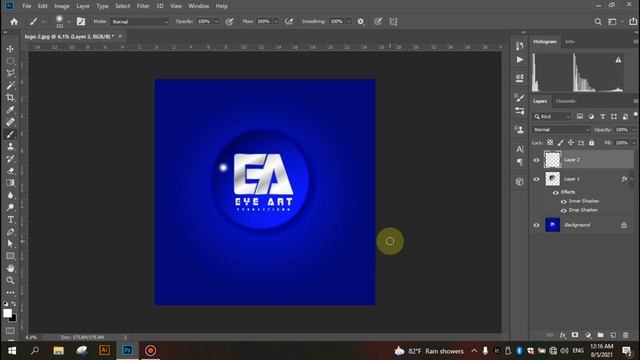Select the Gradient tool
This screenshot has width=640, height=360.
coord(10,183)
